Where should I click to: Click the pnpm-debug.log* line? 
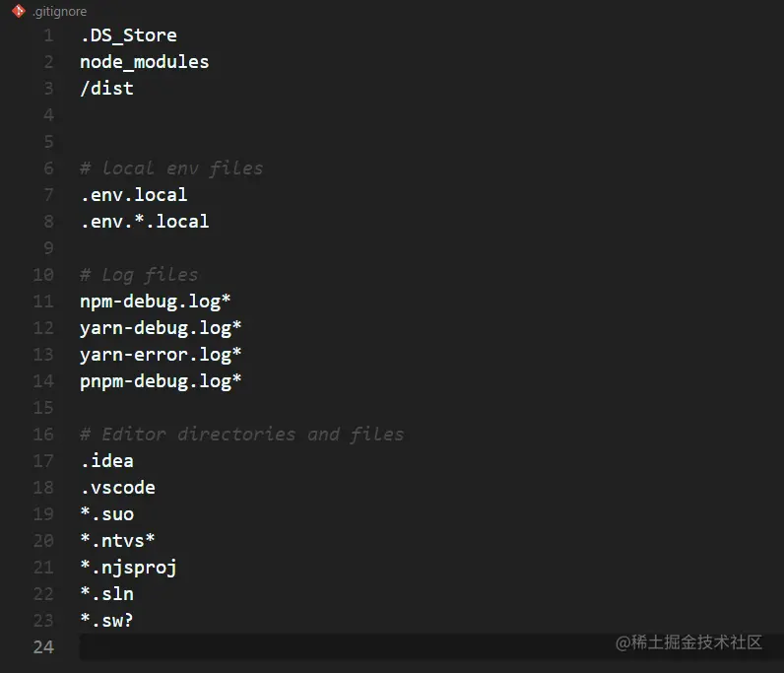click(161, 381)
